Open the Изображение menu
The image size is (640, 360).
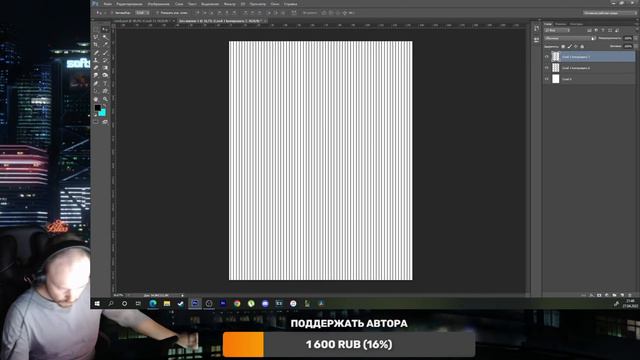(x=158, y=4)
